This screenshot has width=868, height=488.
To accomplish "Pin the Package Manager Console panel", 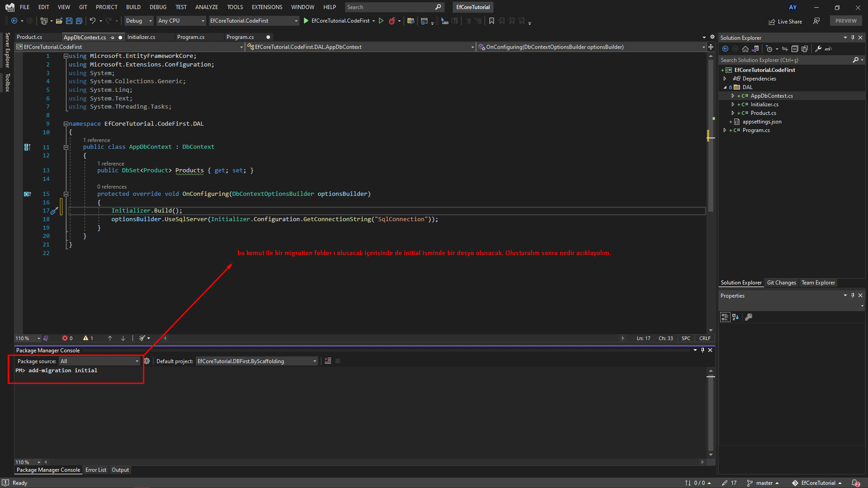I will 702,350.
